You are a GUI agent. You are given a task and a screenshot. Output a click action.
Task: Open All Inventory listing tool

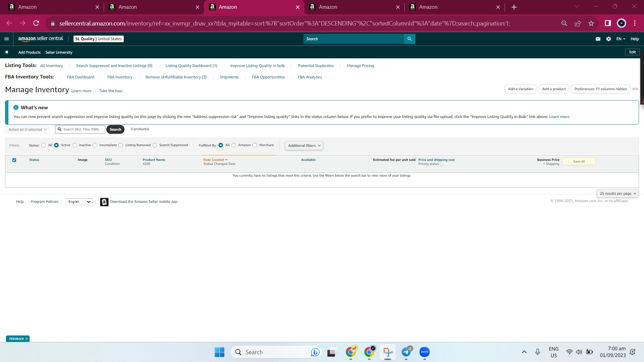coord(52,66)
